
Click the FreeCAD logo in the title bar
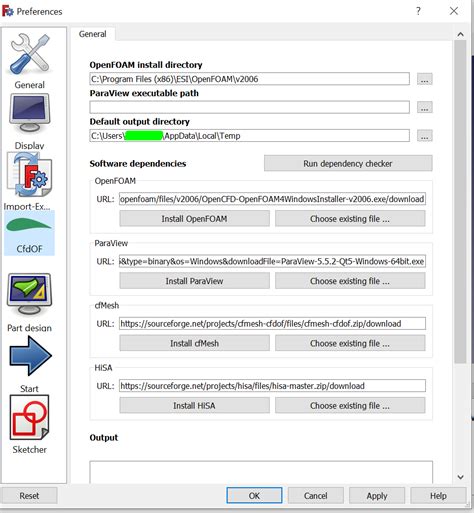coord(7,11)
